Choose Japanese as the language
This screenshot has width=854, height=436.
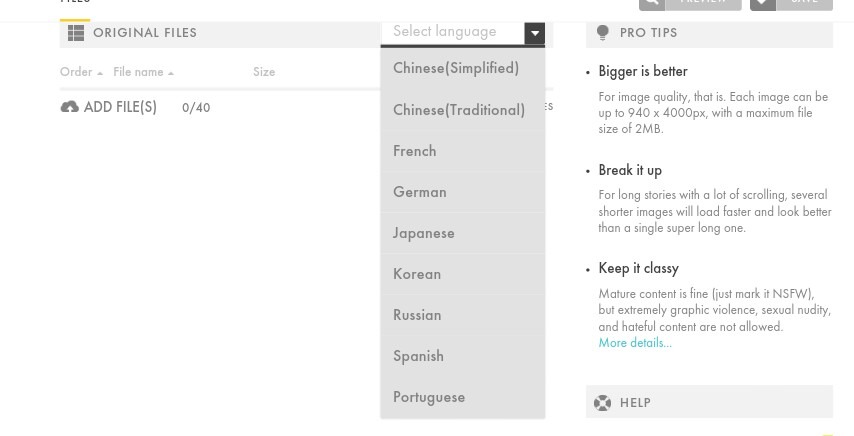(x=424, y=233)
